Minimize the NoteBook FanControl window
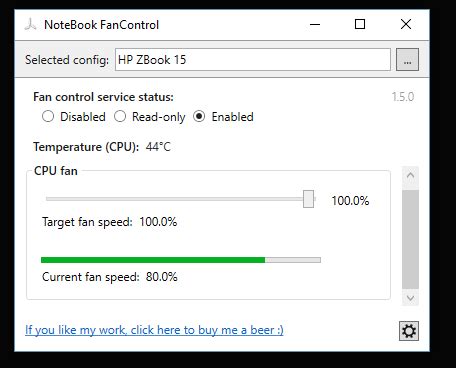The image size is (456, 368). 315,24
